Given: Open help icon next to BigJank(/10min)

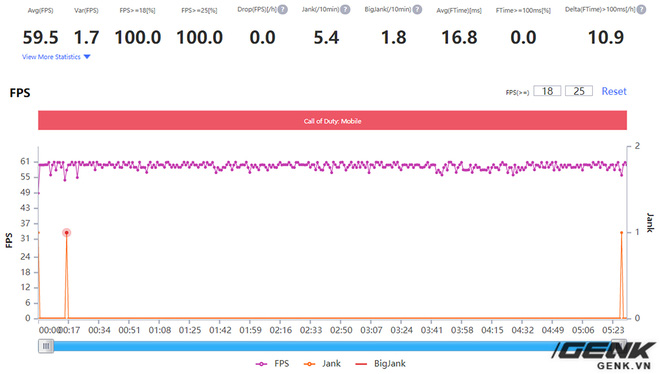Looking at the screenshot, I should (417, 9).
